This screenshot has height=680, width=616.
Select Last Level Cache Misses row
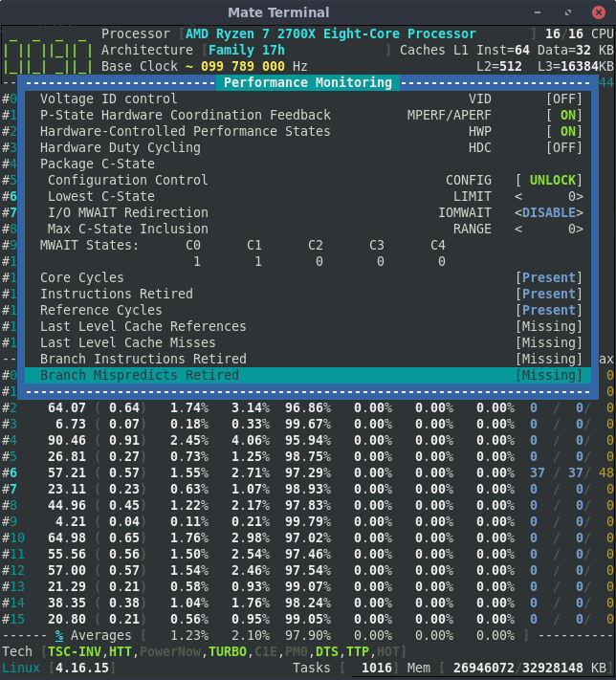click(x=308, y=343)
